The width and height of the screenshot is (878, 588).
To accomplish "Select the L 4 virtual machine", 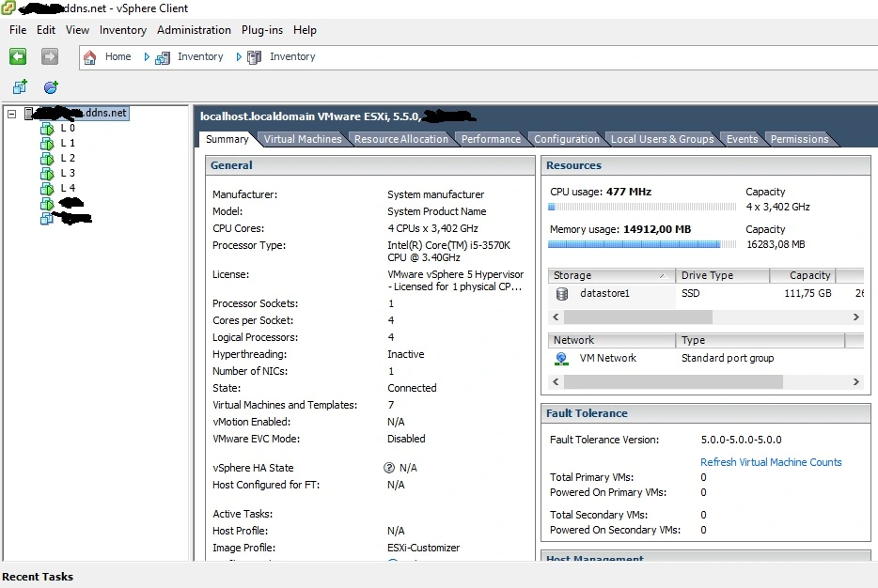I will pos(68,189).
